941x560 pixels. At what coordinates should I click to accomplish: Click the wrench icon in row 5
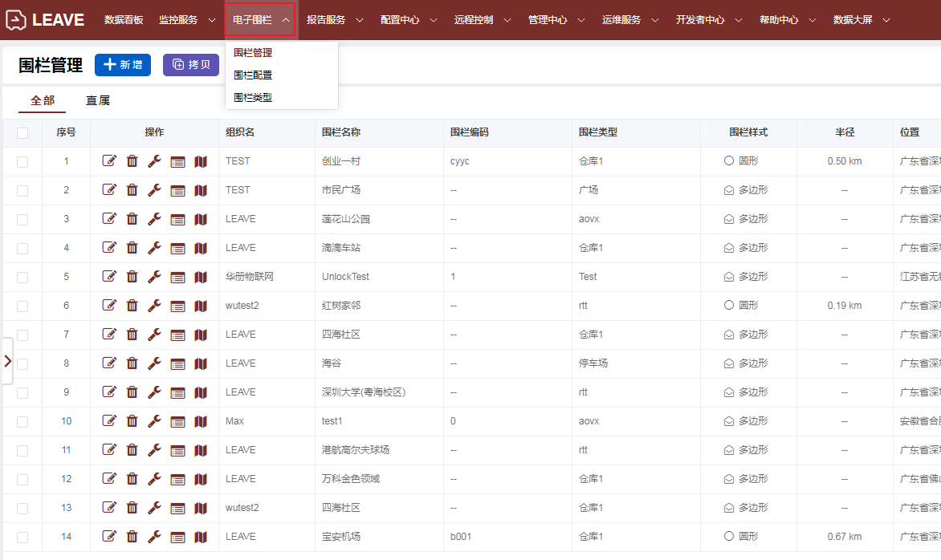pyautogui.click(x=154, y=277)
